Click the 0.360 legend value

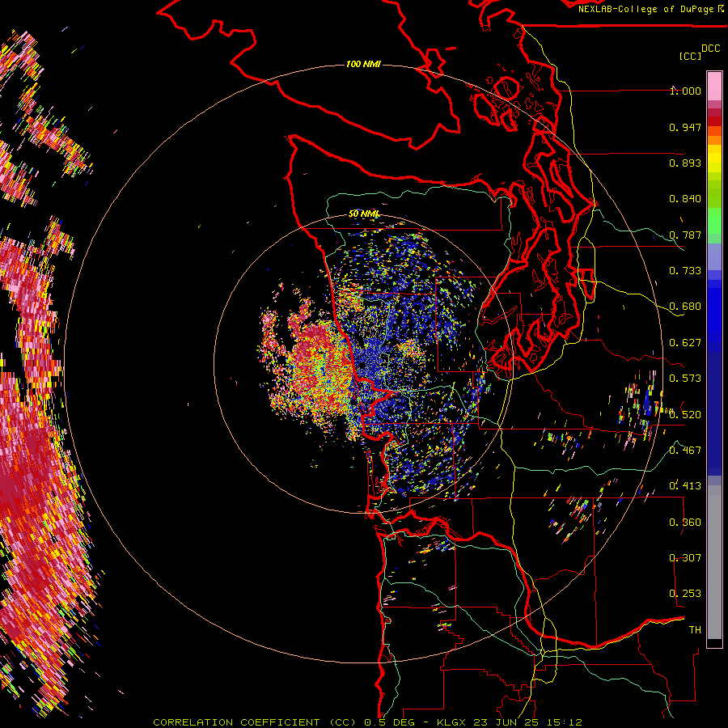coord(685,523)
